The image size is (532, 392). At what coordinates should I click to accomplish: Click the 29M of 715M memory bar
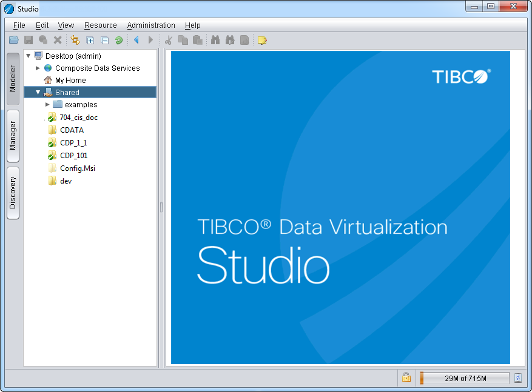coord(465,378)
